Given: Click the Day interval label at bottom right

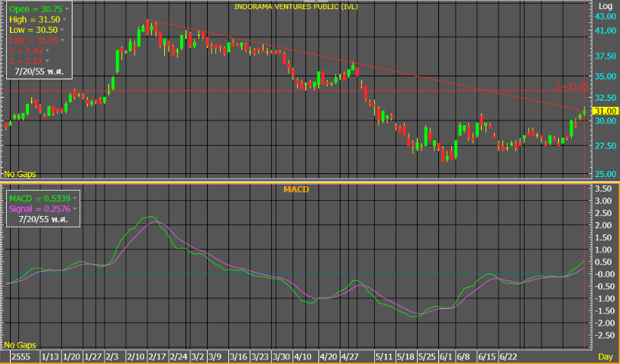Looking at the screenshot, I should pyautogui.click(x=604, y=357).
